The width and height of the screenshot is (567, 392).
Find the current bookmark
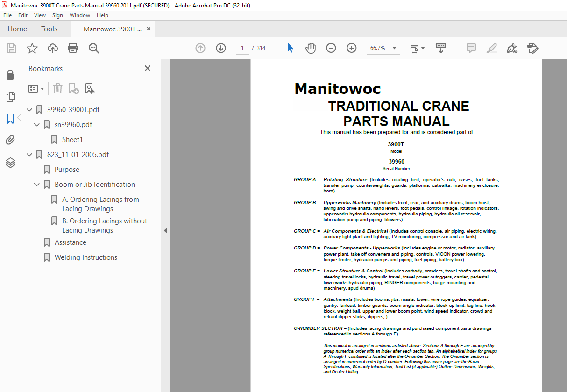point(90,88)
